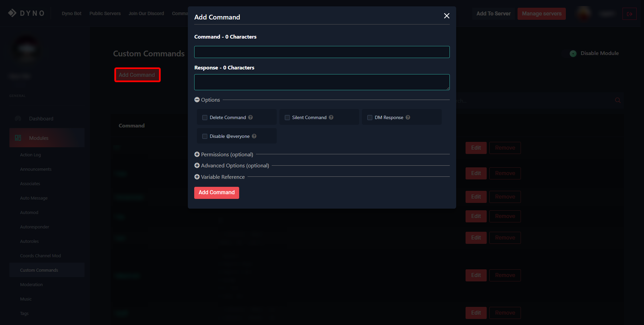Tick the DM Response checkbox
Viewport: 644px width, 325px height.
(x=370, y=117)
